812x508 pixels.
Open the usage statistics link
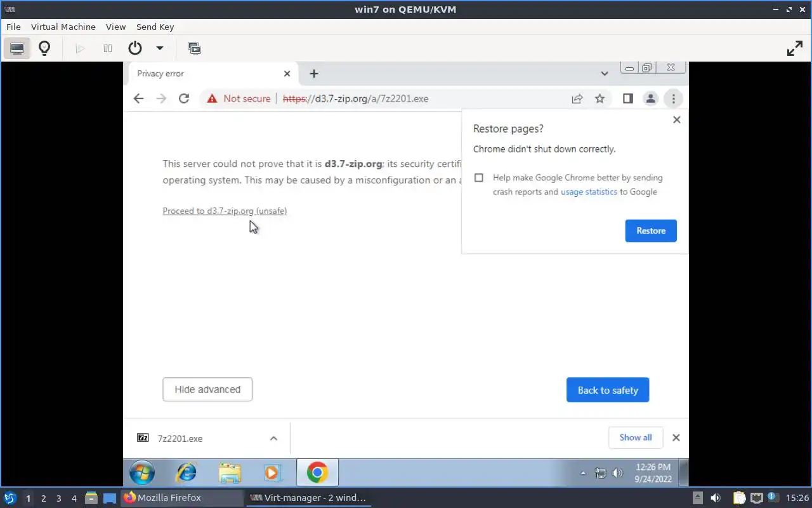coord(589,192)
